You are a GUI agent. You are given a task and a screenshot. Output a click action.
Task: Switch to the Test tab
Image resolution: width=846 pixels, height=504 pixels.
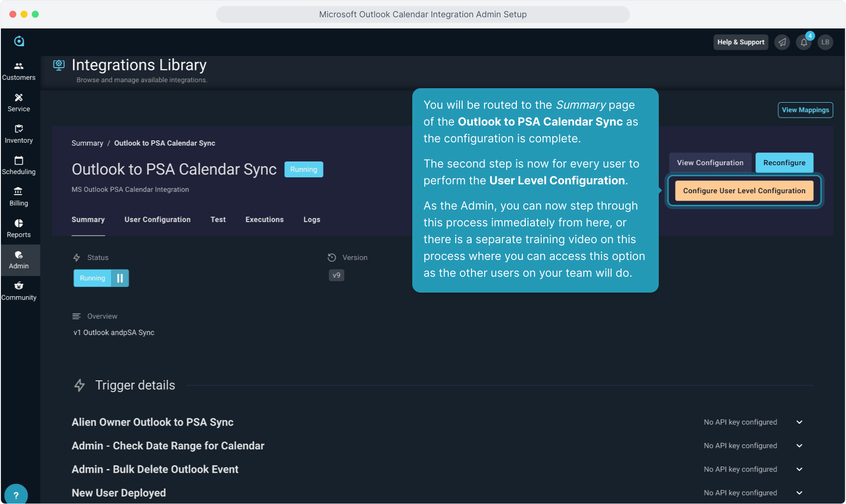pos(218,220)
